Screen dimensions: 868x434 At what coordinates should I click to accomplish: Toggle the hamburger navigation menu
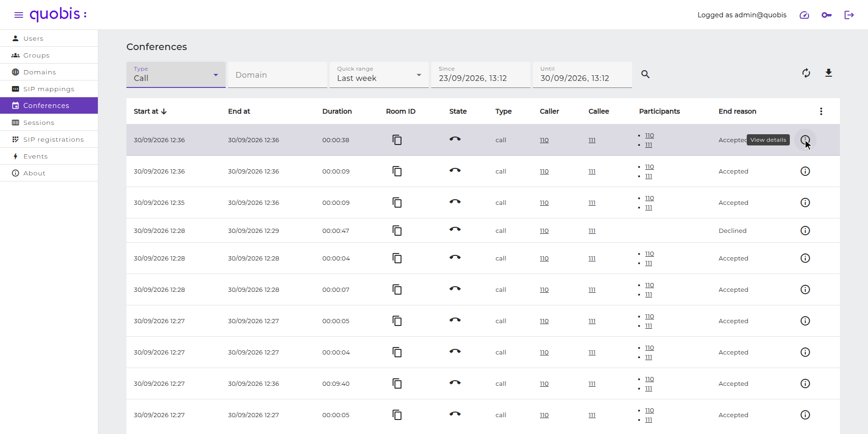[19, 15]
